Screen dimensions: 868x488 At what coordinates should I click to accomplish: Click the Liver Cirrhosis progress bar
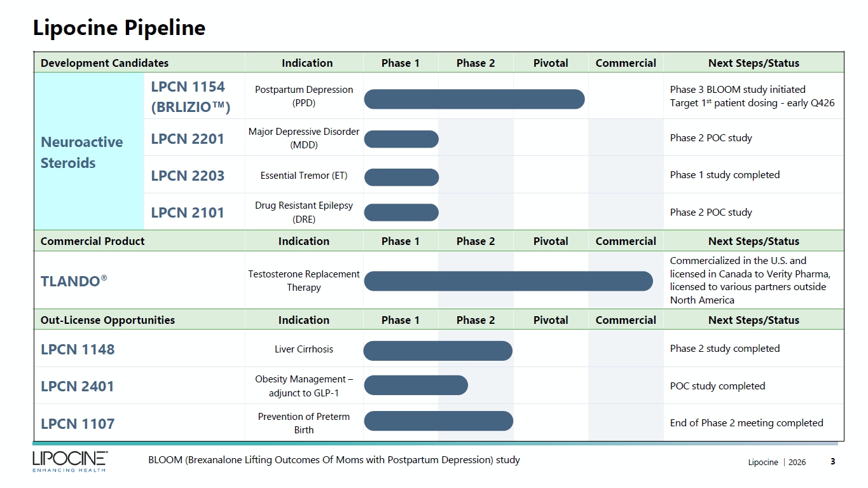coord(438,351)
